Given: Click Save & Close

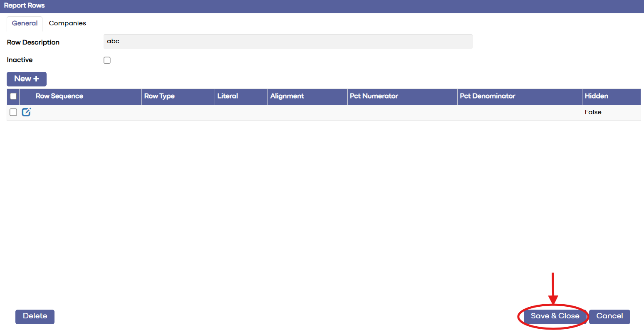Looking at the screenshot, I should point(555,316).
